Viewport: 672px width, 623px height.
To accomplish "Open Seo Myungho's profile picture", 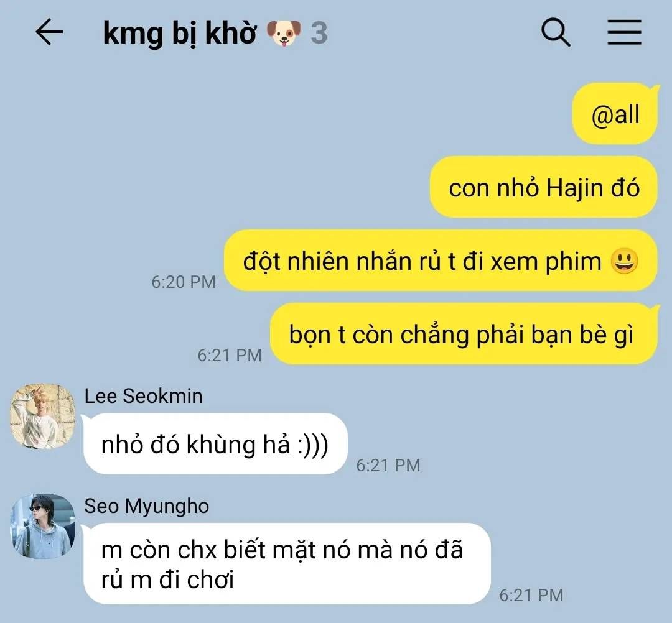I will (43, 526).
